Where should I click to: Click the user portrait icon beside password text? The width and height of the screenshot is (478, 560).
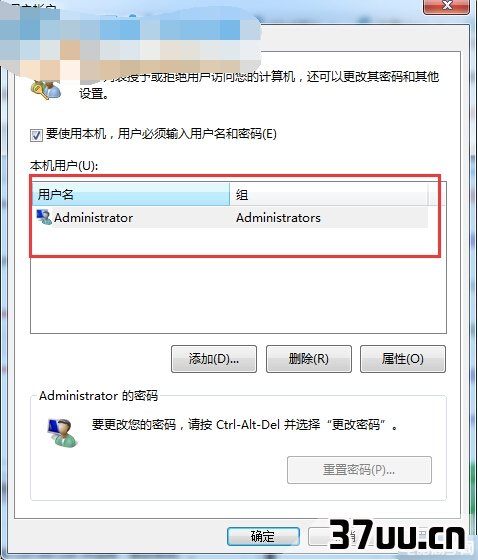point(62,432)
